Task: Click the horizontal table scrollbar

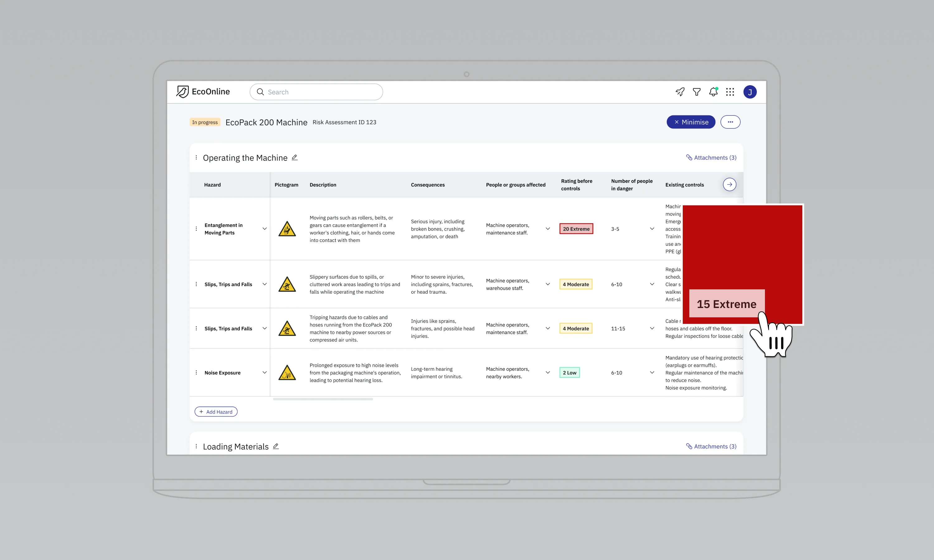Action: point(323,399)
